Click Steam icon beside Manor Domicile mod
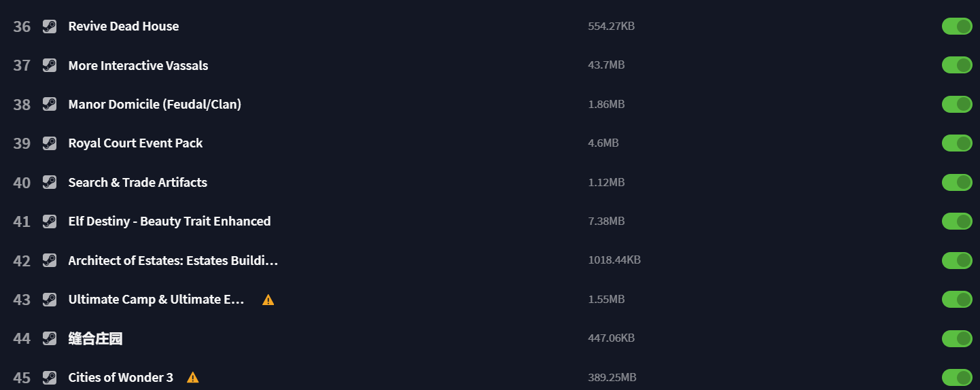 [49, 104]
